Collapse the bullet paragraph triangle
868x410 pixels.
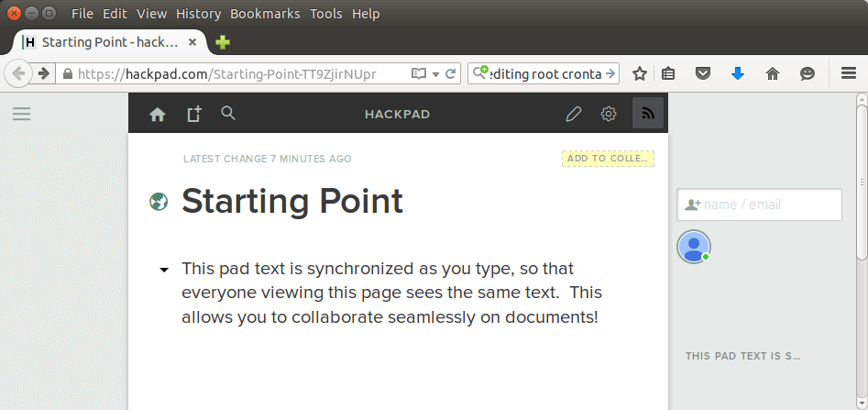click(x=164, y=271)
